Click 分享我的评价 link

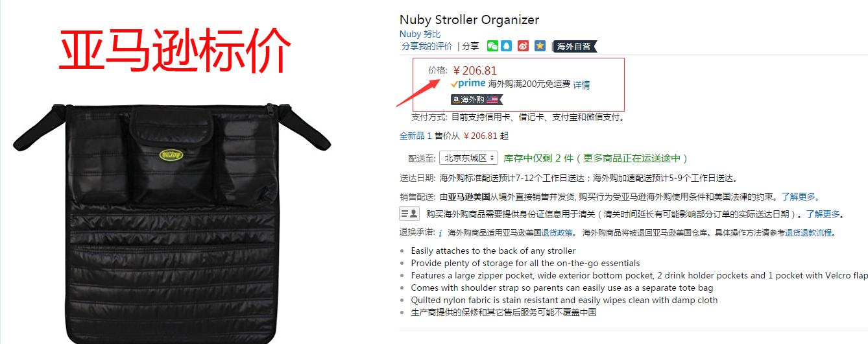tap(427, 46)
